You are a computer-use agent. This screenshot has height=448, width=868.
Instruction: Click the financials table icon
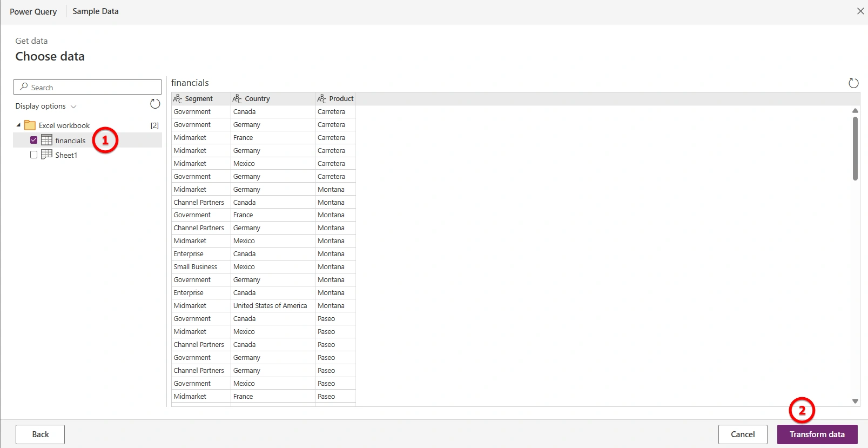tap(47, 140)
